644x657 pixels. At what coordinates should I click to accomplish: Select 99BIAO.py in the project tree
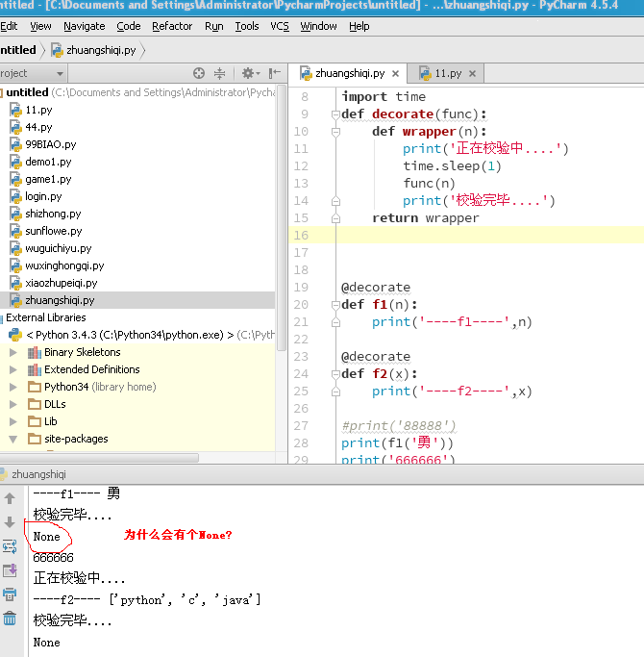pyautogui.click(x=51, y=144)
